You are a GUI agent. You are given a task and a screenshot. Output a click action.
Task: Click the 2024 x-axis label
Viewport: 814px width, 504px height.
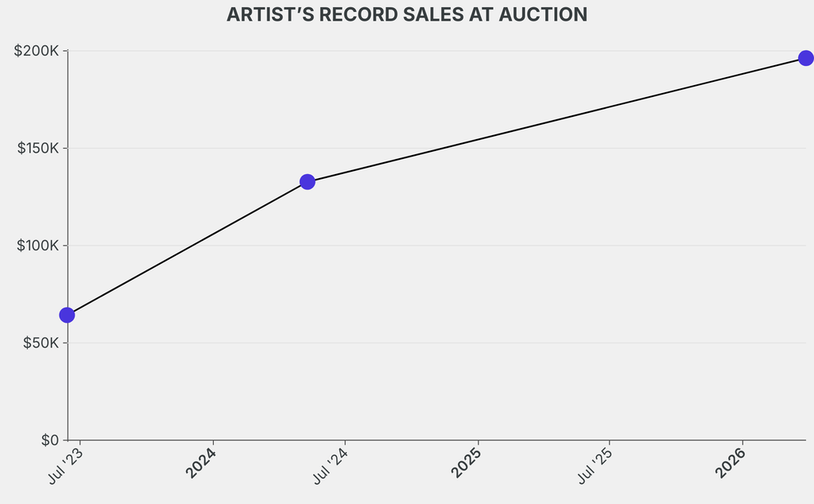coord(201,463)
